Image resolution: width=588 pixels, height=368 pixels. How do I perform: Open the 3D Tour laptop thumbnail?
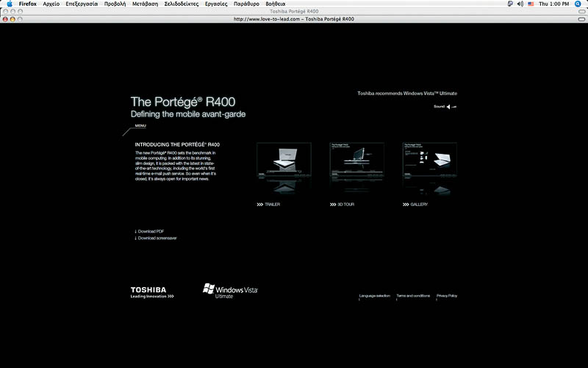357,160
